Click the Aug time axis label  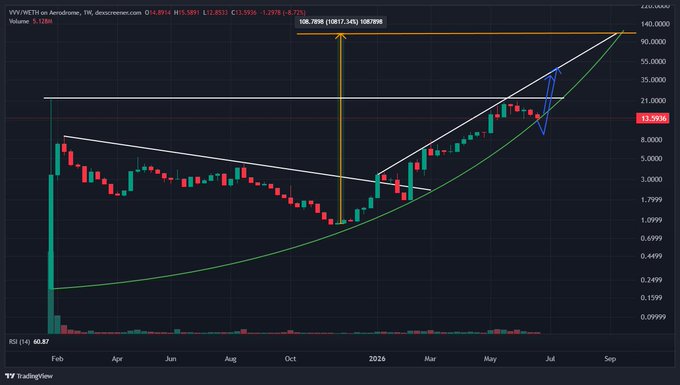point(231,359)
